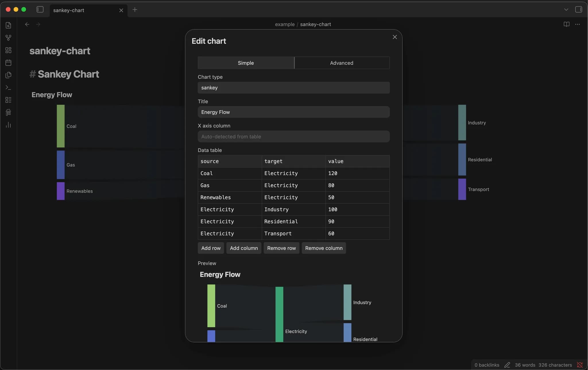This screenshot has height=370, width=588.
Task: Edit the Gas source cell
Action: (230, 185)
